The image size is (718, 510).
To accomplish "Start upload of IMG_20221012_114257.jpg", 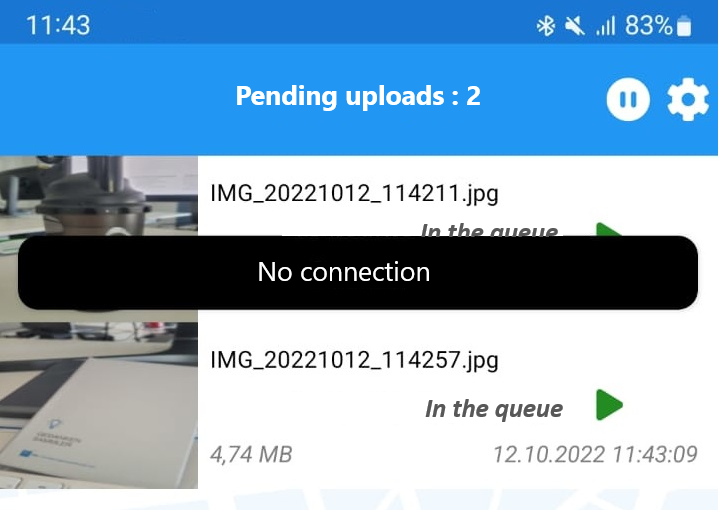I will 609,405.
